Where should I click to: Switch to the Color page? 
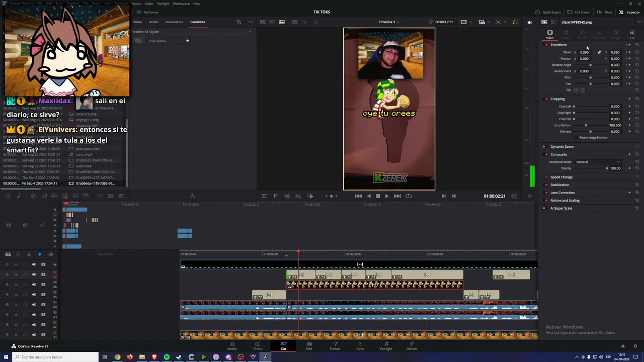pos(360,346)
